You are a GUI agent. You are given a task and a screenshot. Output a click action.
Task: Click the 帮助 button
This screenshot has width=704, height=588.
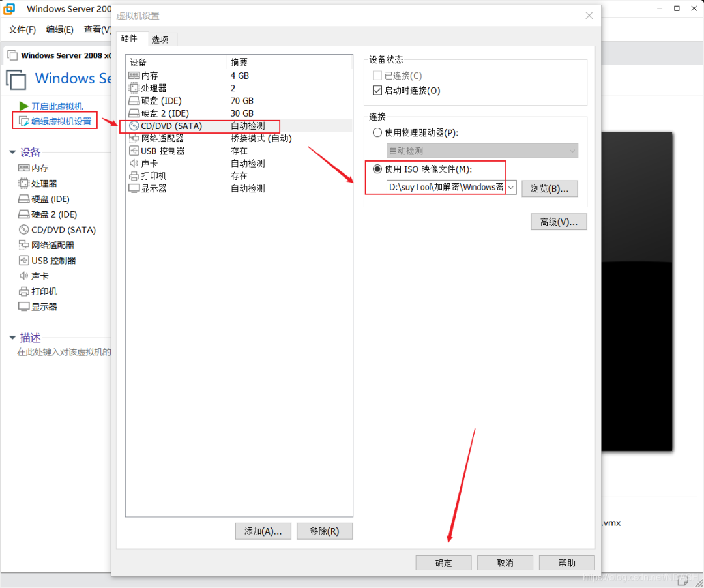point(566,563)
